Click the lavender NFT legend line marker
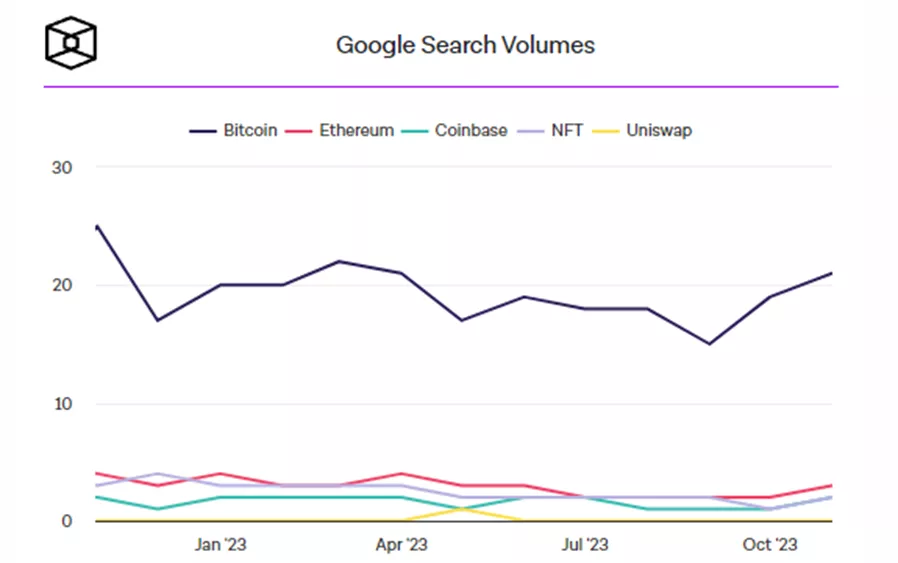Screen dimensions: 898x563 click(531, 131)
